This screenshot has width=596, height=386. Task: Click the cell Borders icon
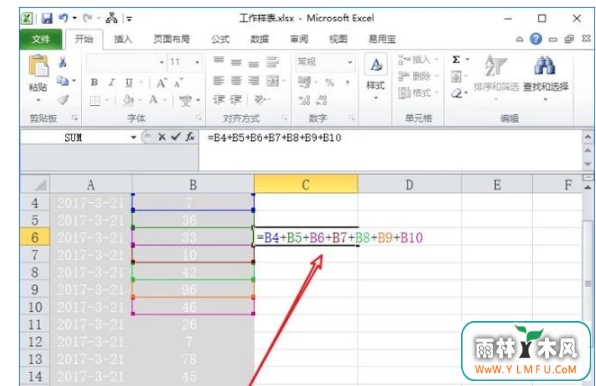(95, 100)
